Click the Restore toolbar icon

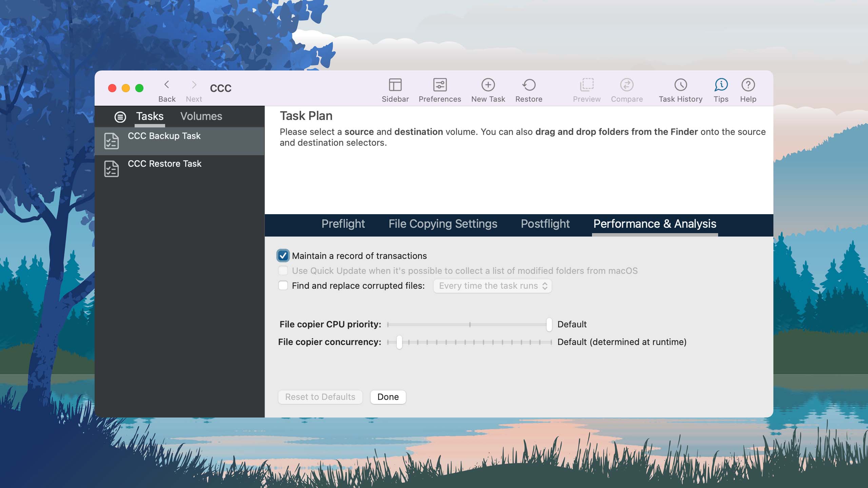pyautogui.click(x=529, y=85)
